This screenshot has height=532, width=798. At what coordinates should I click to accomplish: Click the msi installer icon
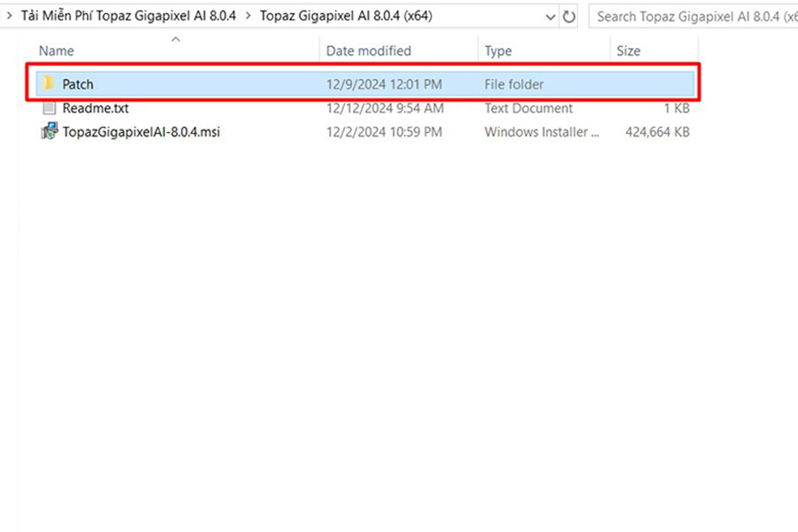point(50,131)
